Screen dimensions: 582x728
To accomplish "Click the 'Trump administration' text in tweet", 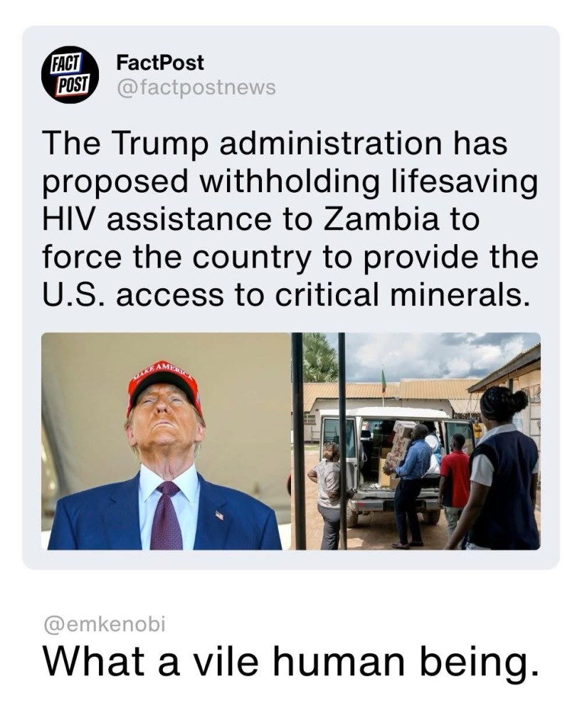I will pos(275,142).
